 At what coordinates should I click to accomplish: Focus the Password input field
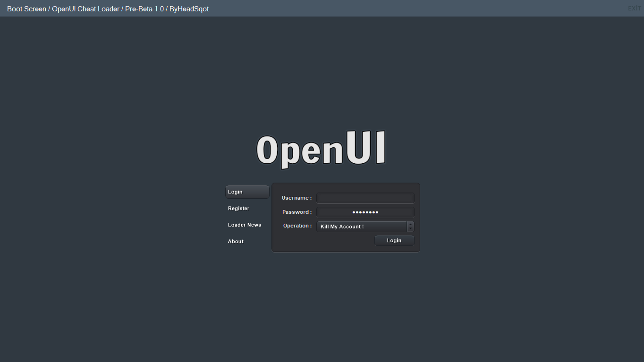pyautogui.click(x=365, y=212)
